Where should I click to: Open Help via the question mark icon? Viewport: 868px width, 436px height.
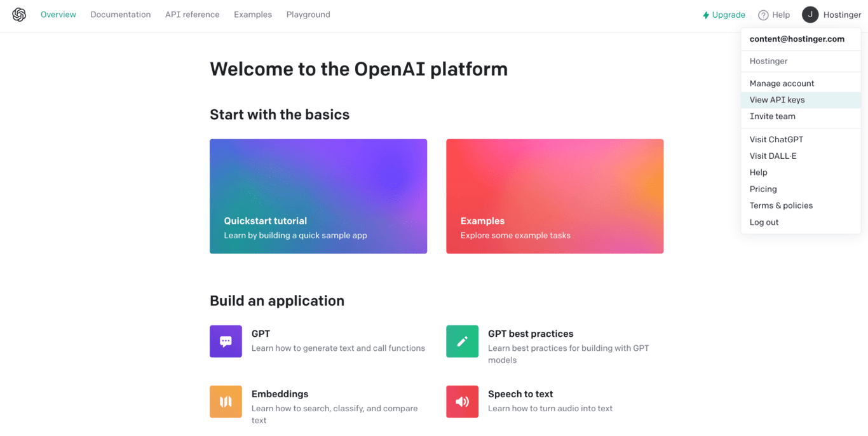[762, 14]
